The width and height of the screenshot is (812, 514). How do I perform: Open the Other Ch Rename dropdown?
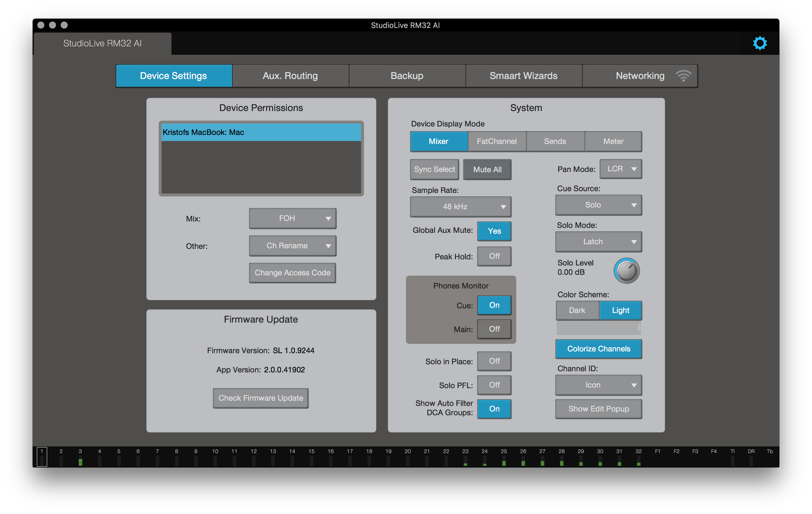[293, 246]
